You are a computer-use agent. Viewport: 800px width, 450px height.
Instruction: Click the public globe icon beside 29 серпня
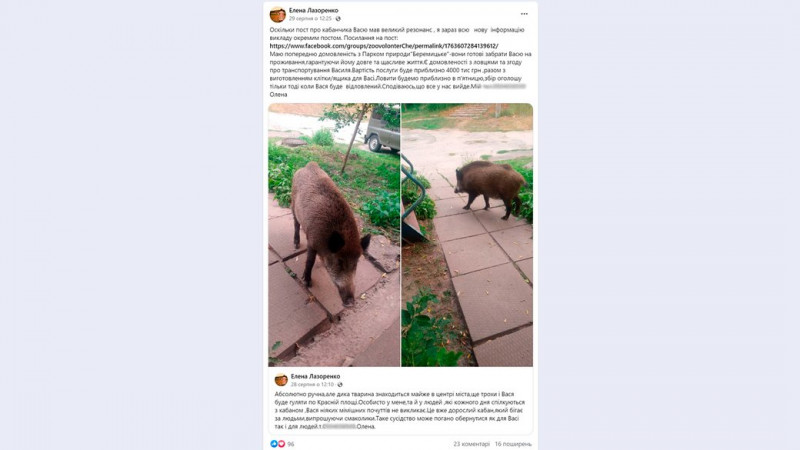pyautogui.click(x=338, y=19)
